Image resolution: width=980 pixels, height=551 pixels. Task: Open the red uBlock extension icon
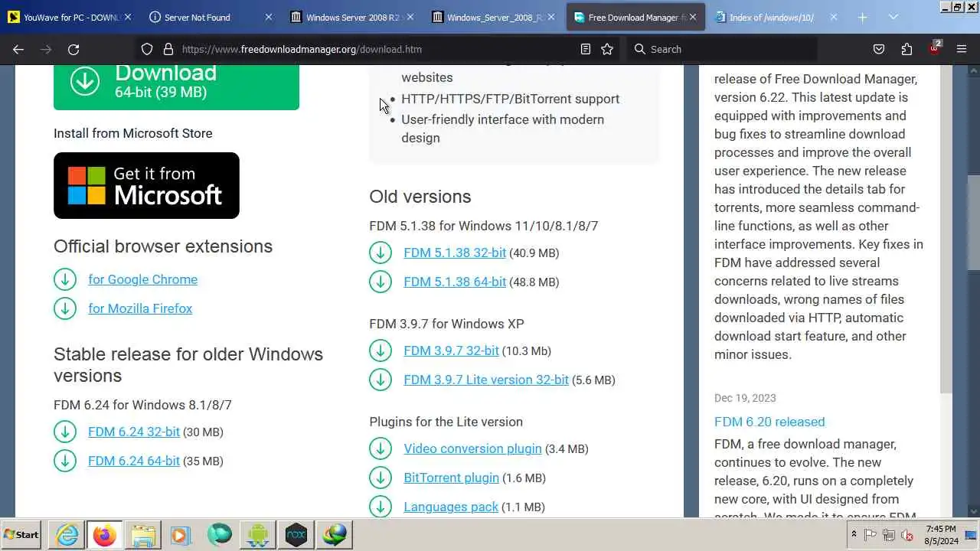coord(935,48)
